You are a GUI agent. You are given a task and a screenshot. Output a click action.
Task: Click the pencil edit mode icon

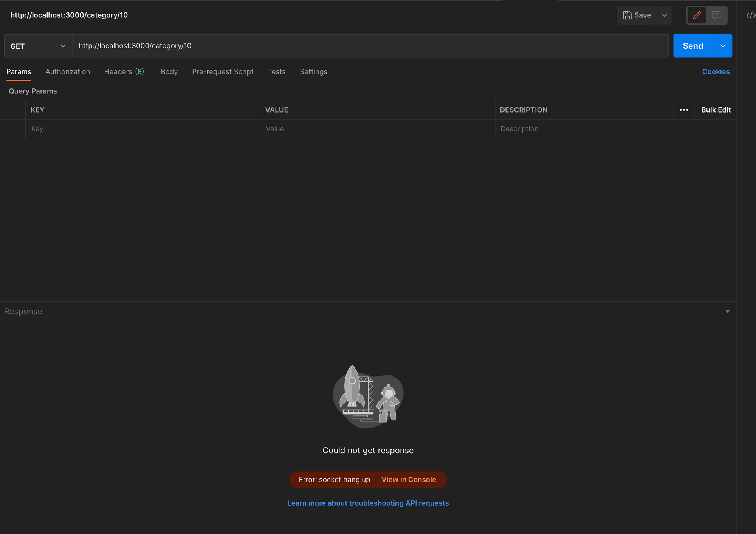697,15
